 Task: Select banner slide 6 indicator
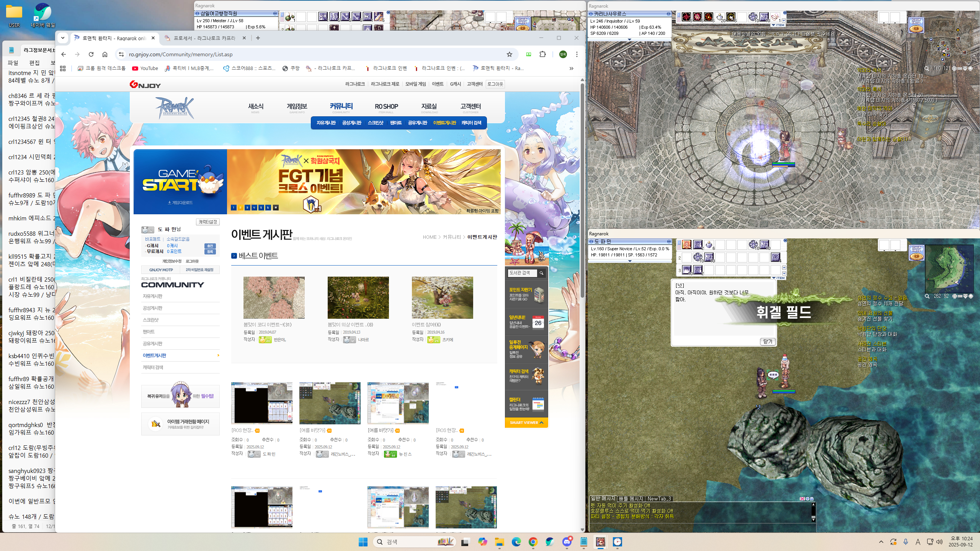coord(268,207)
